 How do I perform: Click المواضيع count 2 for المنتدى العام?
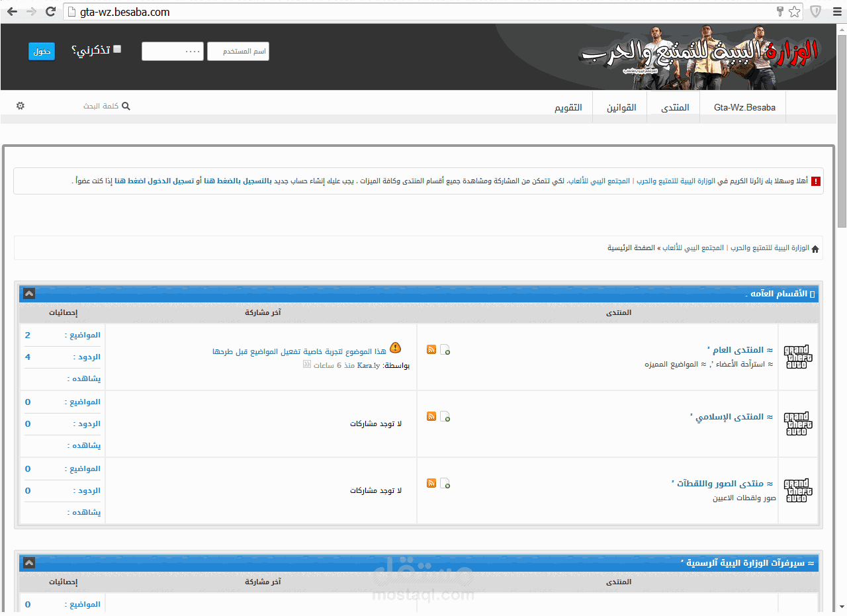click(28, 335)
